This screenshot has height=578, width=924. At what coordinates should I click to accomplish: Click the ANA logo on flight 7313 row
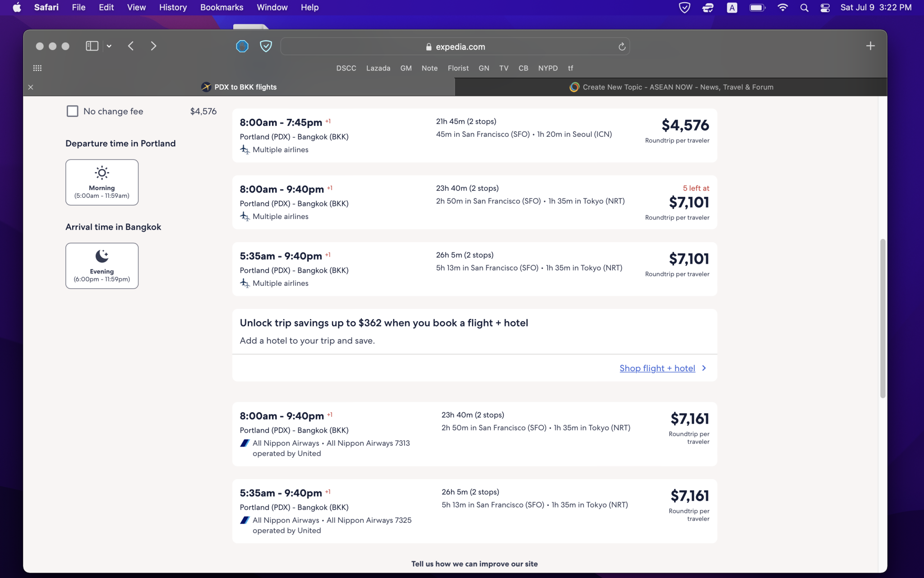point(245,443)
